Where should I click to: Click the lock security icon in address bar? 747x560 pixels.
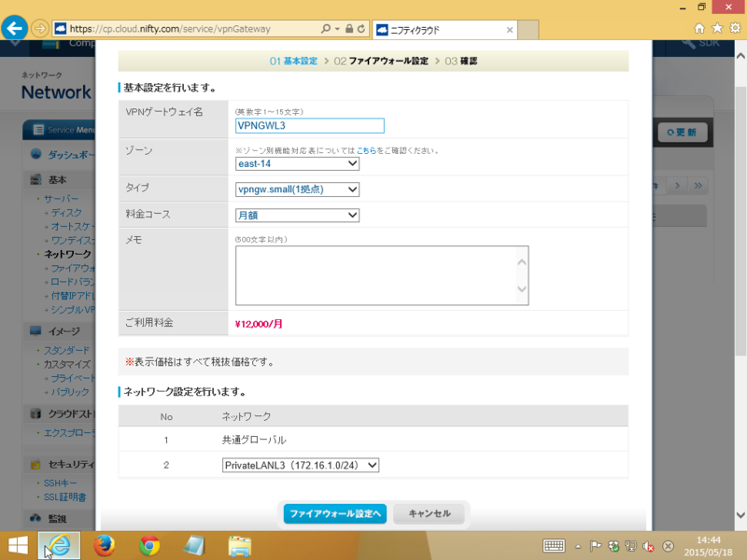click(349, 29)
